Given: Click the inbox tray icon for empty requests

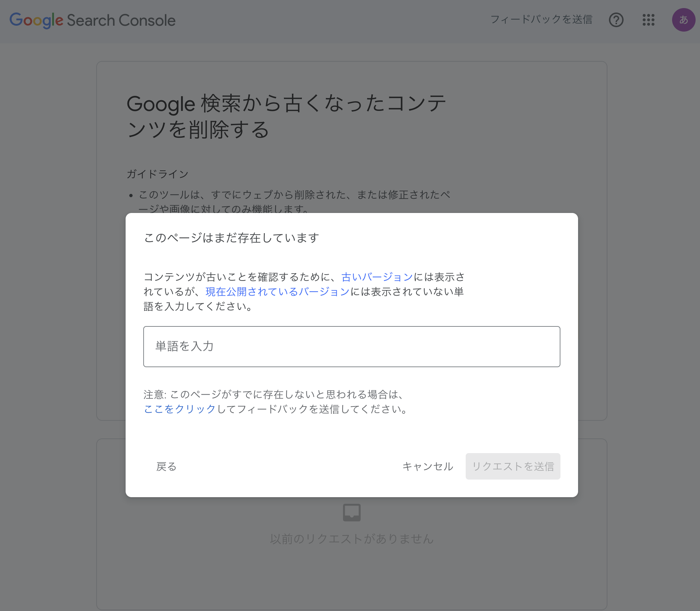Looking at the screenshot, I should click(351, 512).
